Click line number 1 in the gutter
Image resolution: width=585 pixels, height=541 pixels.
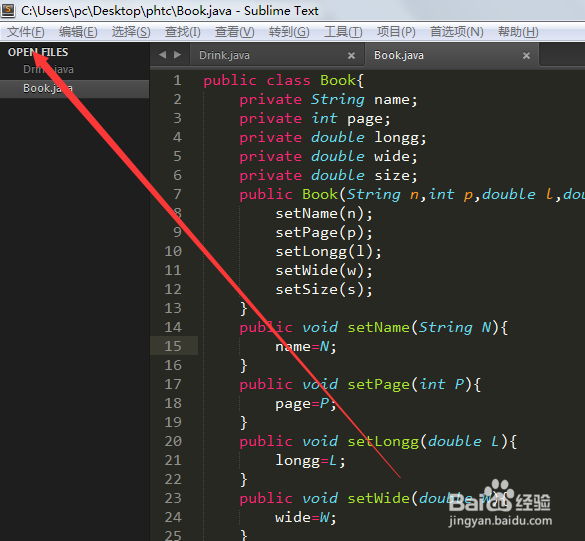pos(177,81)
